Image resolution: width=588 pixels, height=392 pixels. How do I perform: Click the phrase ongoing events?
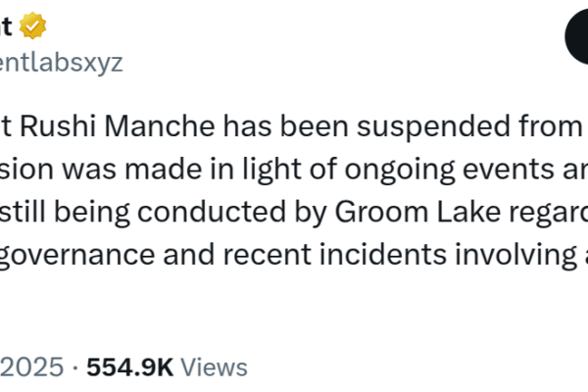click(449, 171)
